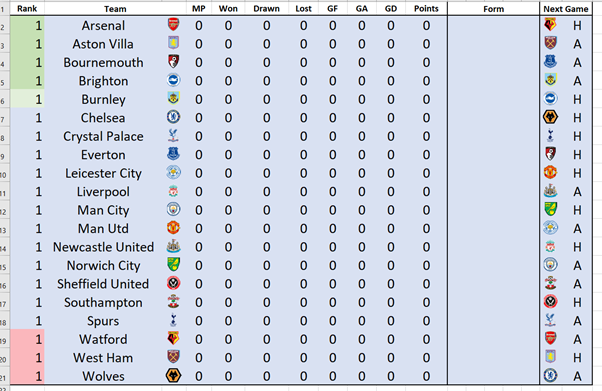Click the Everton crest in Team column
The image size is (602, 391).
click(x=173, y=154)
